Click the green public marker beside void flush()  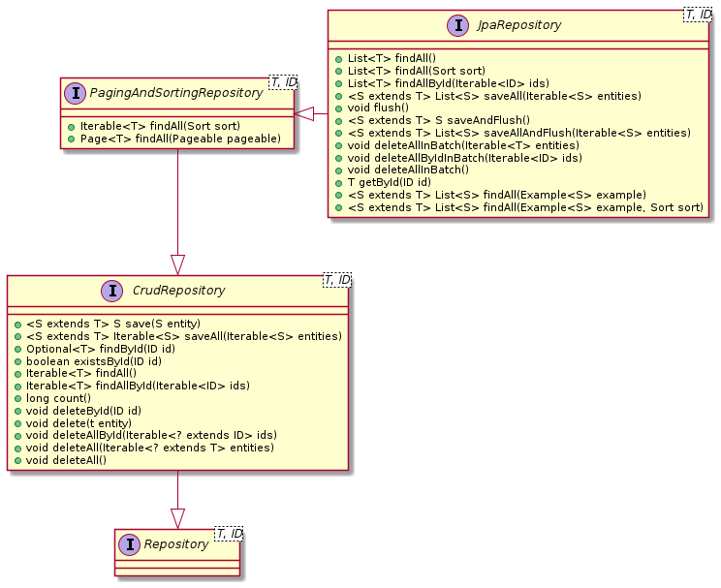338,108
